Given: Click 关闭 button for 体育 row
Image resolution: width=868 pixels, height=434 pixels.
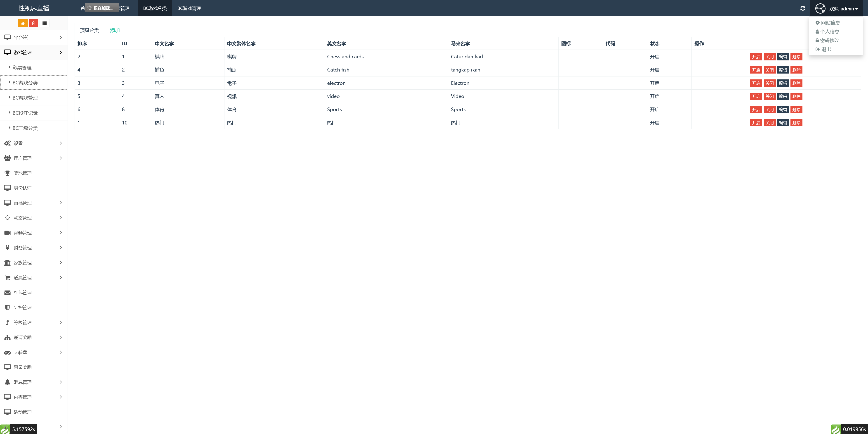Looking at the screenshot, I should tap(769, 110).
